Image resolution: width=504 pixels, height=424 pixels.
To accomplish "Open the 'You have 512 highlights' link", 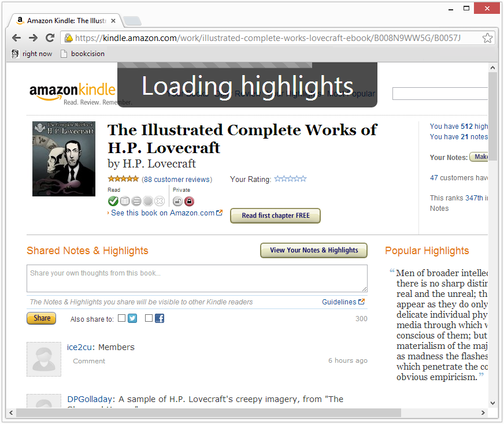I will coord(459,127).
